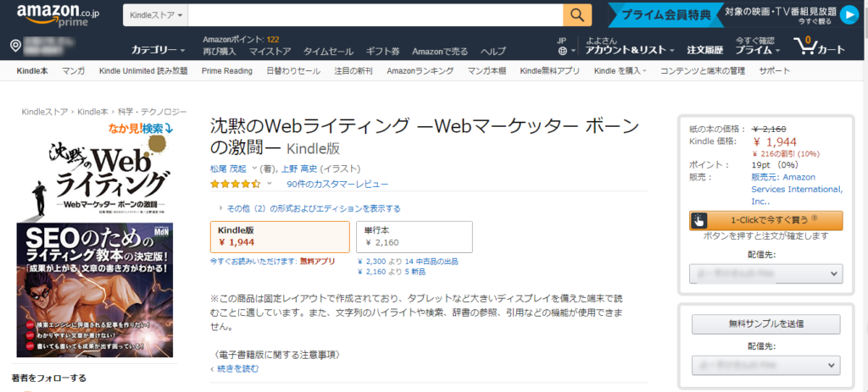Click the 無料サンプルを送信 button

766,324
